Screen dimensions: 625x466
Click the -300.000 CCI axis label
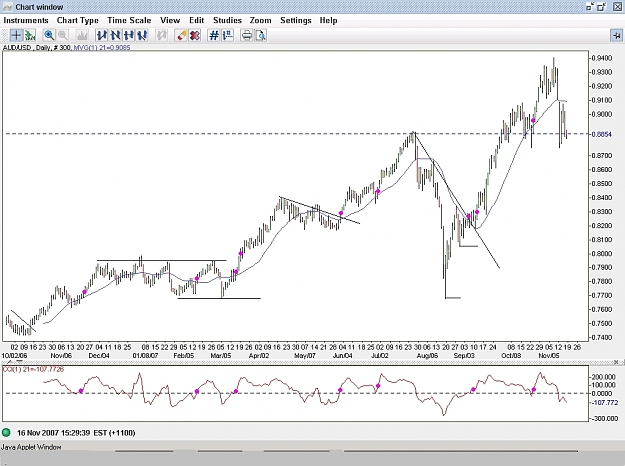click(603, 419)
